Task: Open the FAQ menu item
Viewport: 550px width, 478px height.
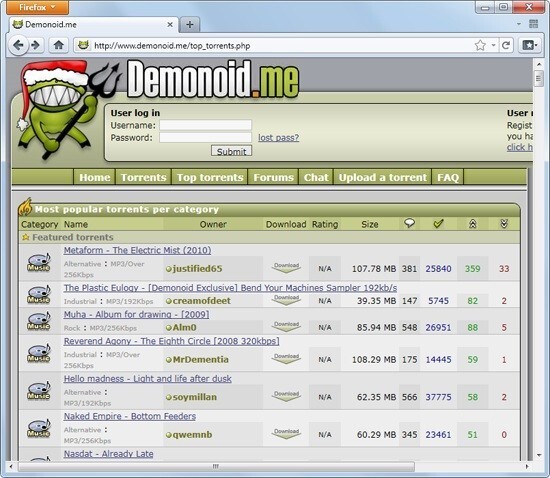Action: pos(448,177)
